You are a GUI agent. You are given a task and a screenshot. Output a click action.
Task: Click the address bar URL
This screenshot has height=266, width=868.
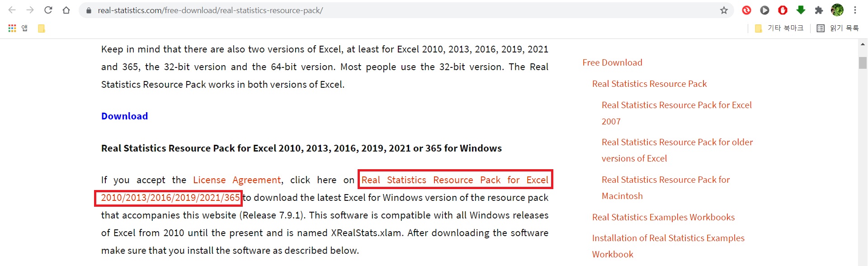(x=210, y=10)
